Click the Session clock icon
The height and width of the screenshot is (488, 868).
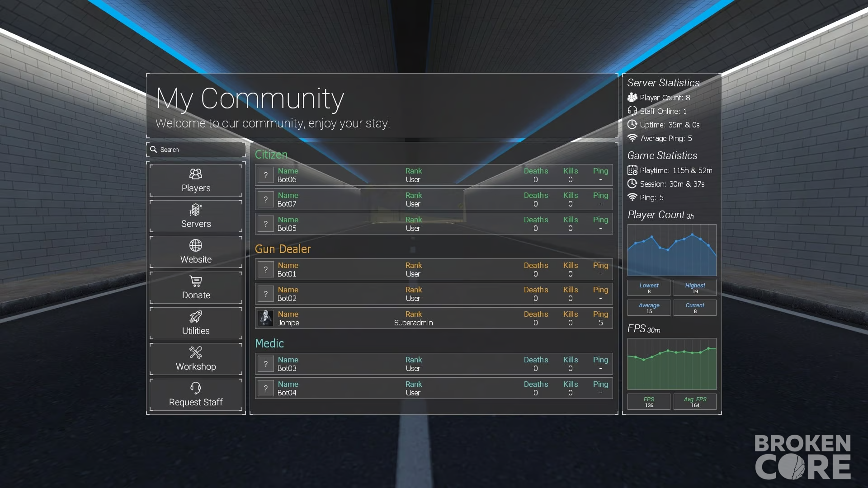[632, 184]
